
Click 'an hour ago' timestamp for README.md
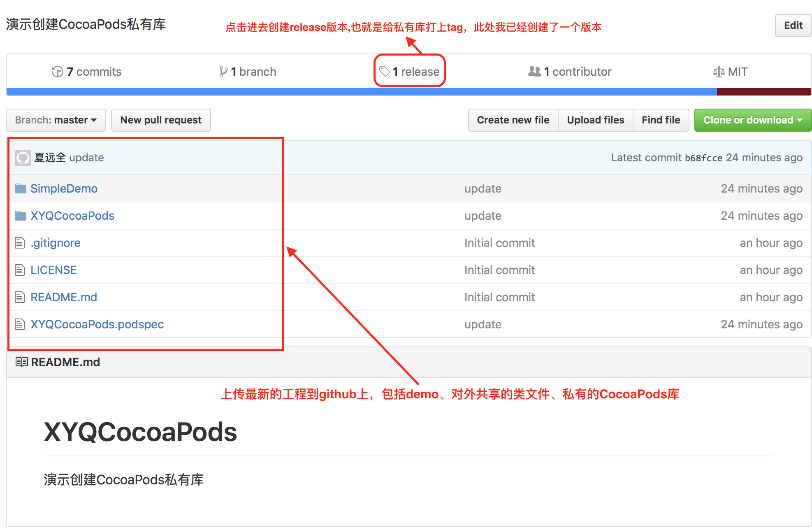click(x=771, y=297)
